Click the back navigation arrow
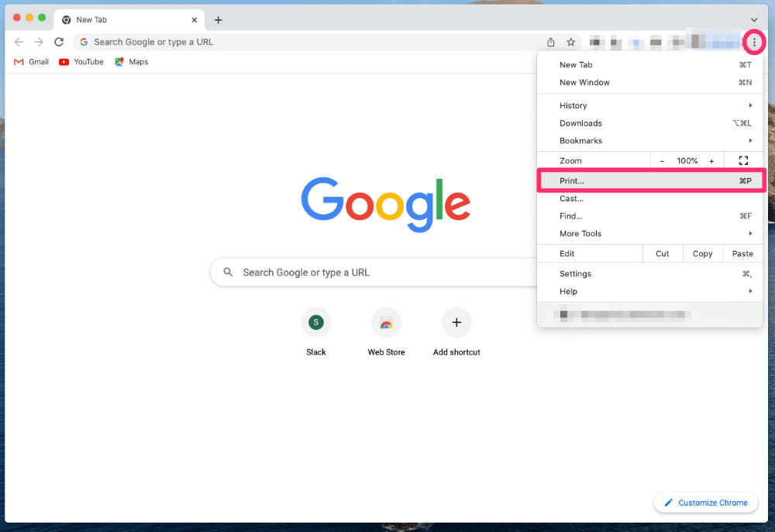The height and width of the screenshot is (532, 775). [x=19, y=42]
